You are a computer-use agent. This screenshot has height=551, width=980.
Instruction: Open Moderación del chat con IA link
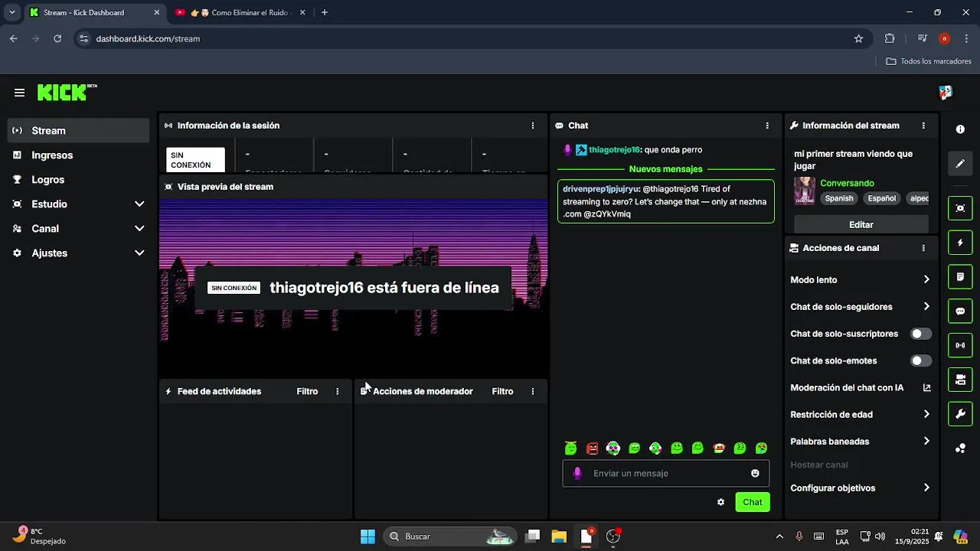[861, 388]
